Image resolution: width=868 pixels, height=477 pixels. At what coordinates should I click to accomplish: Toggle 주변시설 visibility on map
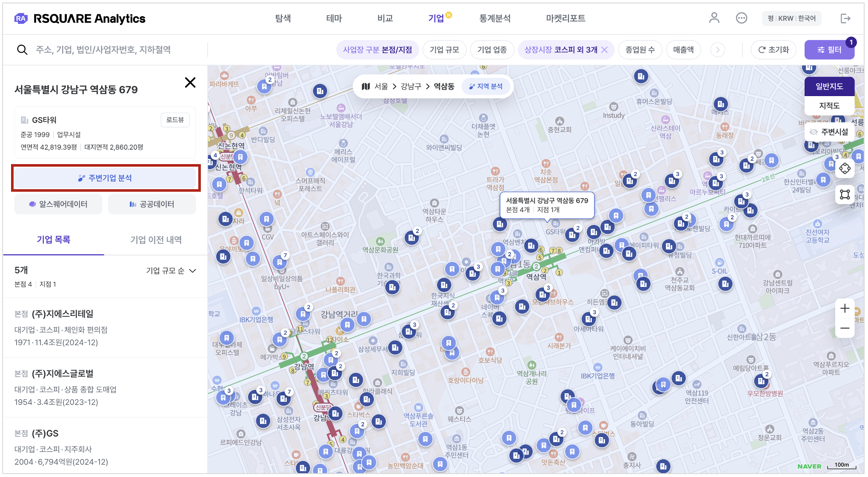tap(829, 132)
